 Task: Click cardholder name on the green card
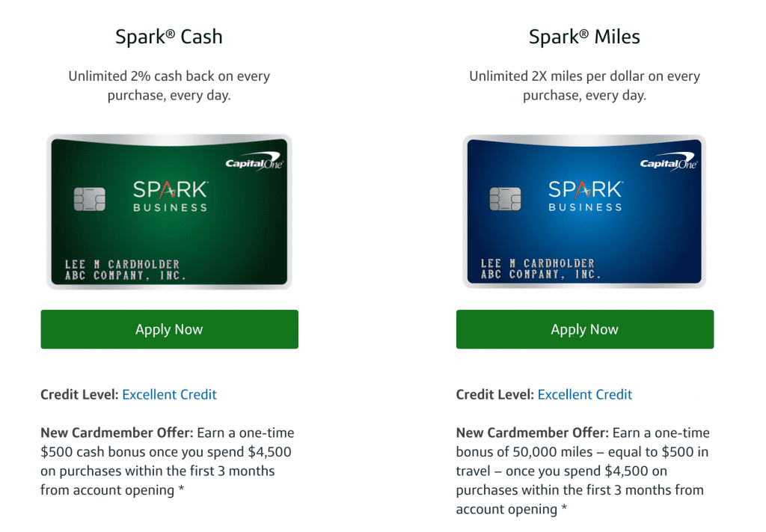pos(122,264)
